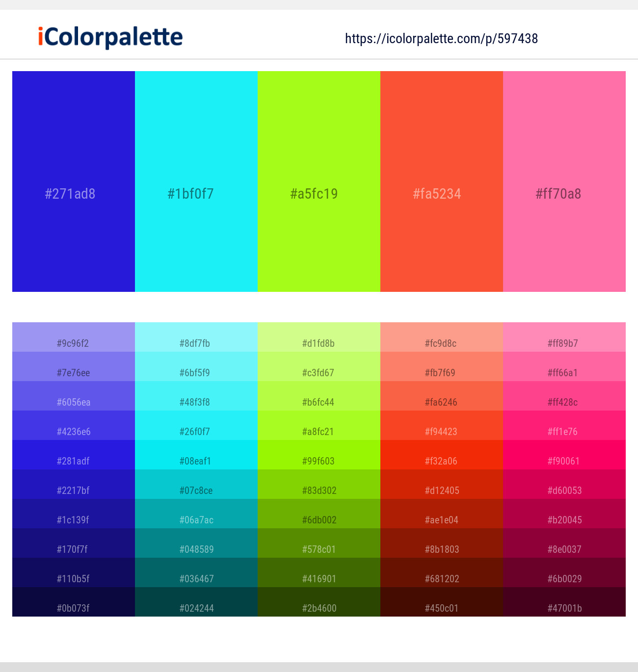
Task: Select the large blue #271ad8 swatch
Action: click(74, 181)
